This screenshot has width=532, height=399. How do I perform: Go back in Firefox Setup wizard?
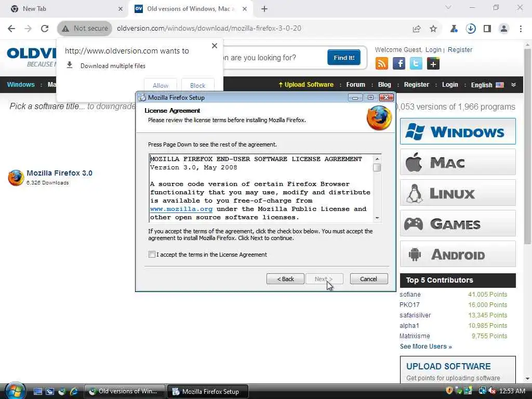pos(285,279)
